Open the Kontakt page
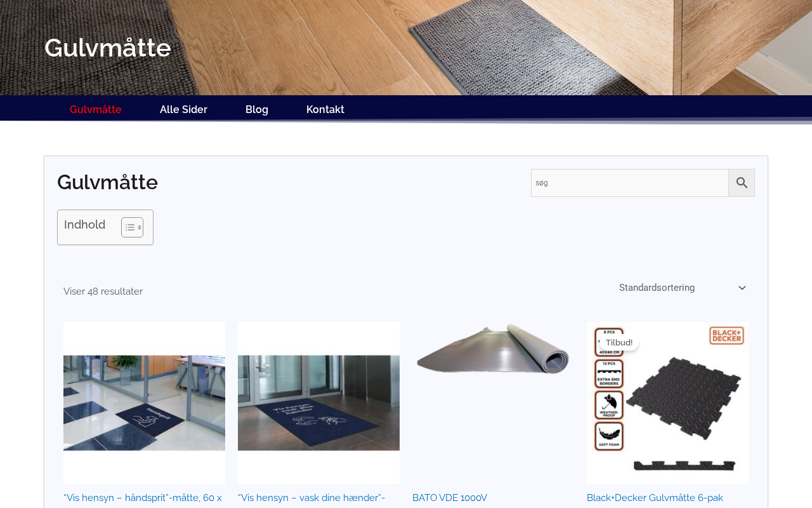Screen dimensions: 812x508 [x=325, y=109]
